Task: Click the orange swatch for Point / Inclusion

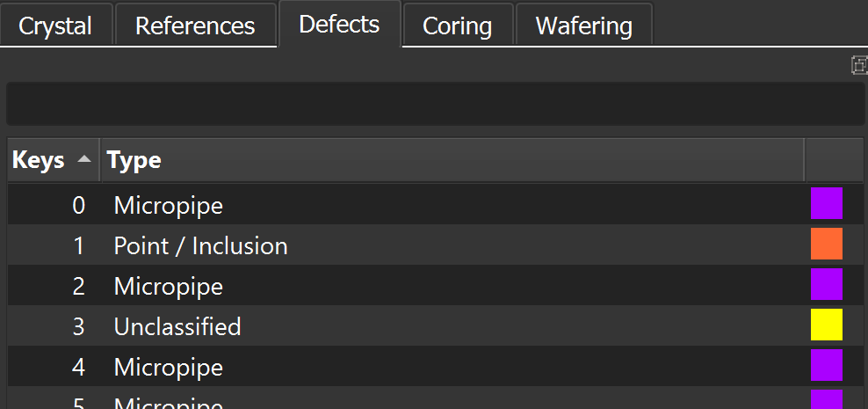Action: (x=827, y=244)
